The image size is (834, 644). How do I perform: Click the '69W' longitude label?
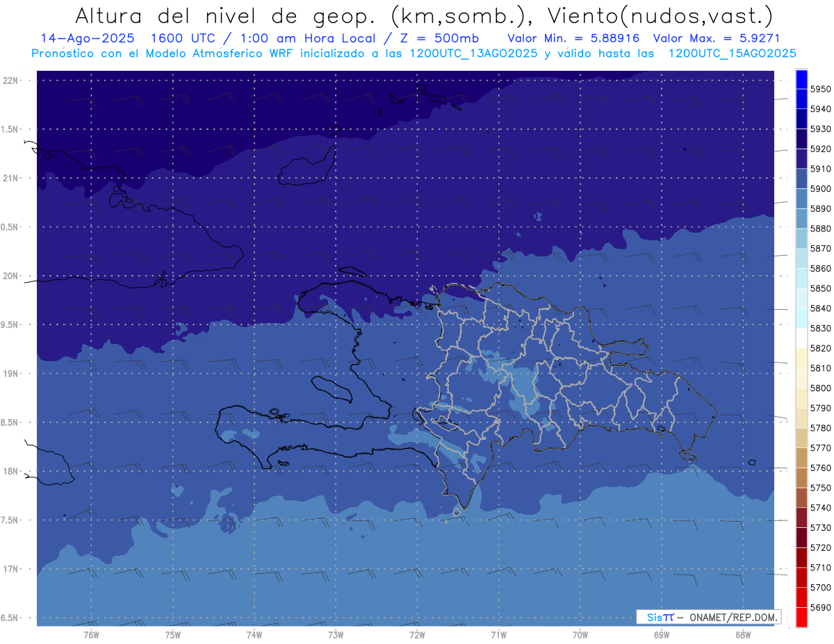[x=662, y=634]
